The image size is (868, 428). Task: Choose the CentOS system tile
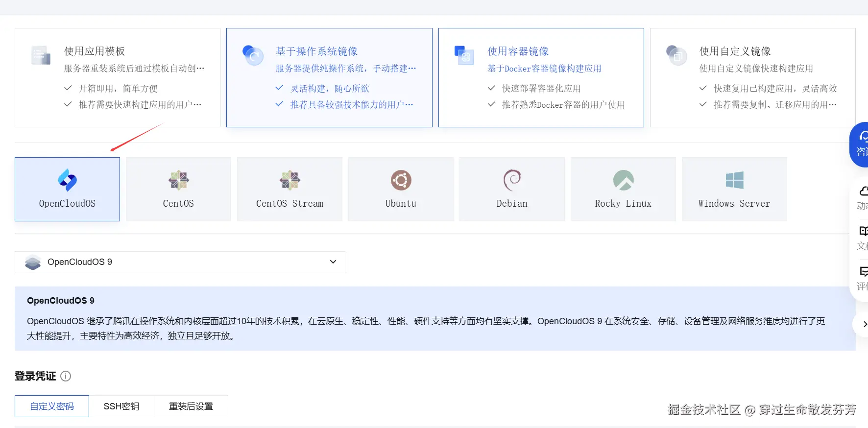click(178, 189)
